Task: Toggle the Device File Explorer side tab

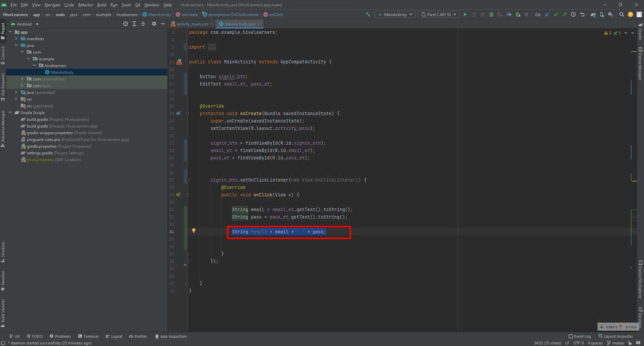Action: (x=640, y=280)
